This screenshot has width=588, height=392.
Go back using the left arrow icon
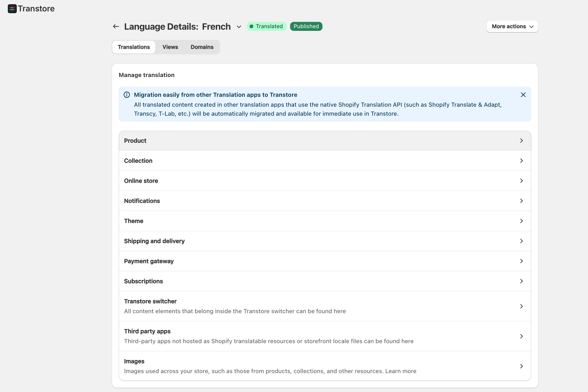(x=116, y=26)
